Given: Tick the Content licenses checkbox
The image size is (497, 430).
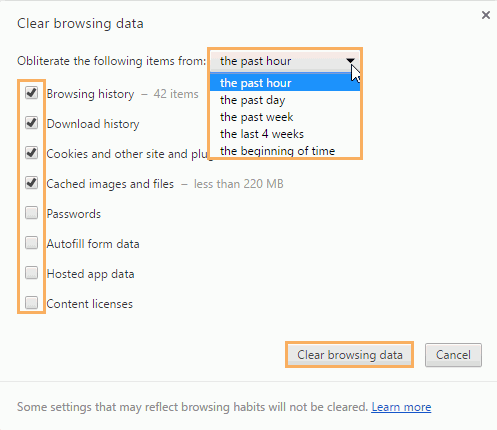Looking at the screenshot, I should coord(32,303).
